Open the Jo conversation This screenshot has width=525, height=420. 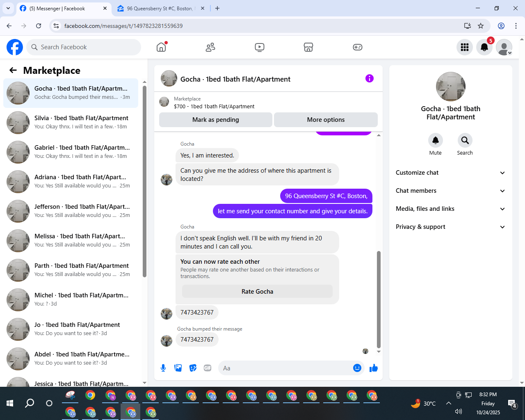pos(71,329)
